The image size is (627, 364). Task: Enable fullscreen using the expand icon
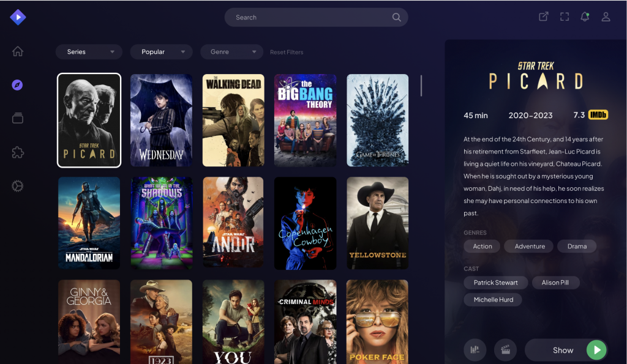tap(564, 17)
